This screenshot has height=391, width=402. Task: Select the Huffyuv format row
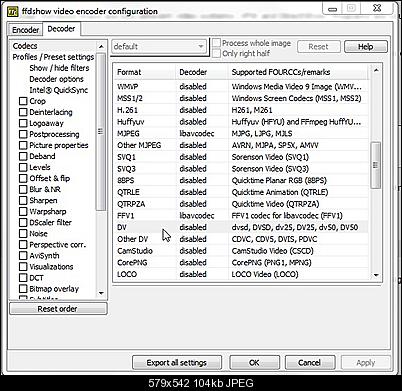242,122
